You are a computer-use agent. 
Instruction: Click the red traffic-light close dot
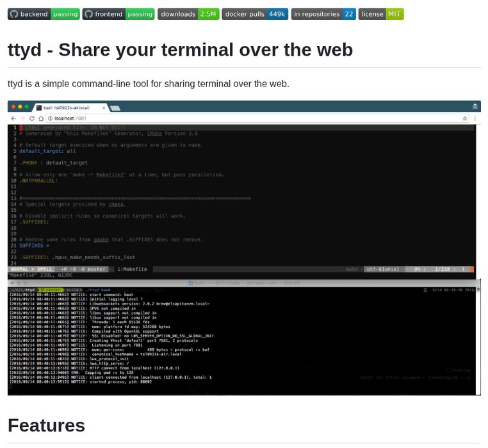click(13, 106)
